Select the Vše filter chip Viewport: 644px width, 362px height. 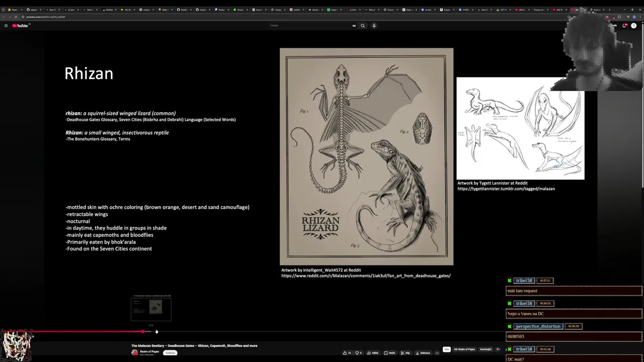(x=446, y=349)
